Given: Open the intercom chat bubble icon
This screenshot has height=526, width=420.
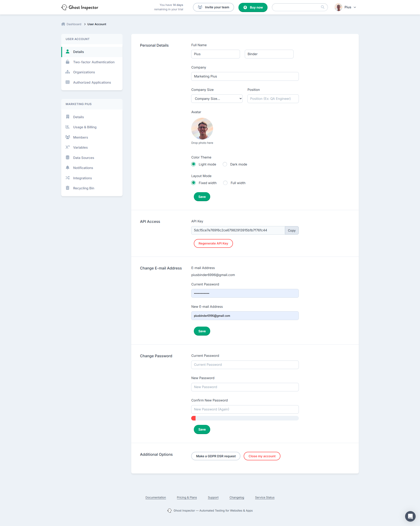Looking at the screenshot, I should click(410, 516).
